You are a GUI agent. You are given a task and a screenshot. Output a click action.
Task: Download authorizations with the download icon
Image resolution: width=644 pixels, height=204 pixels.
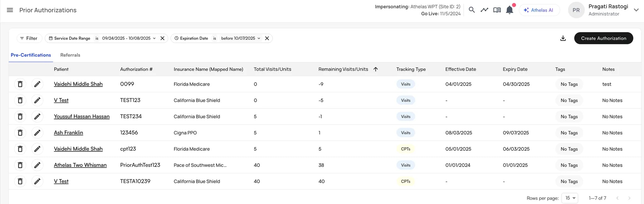click(x=563, y=38)
